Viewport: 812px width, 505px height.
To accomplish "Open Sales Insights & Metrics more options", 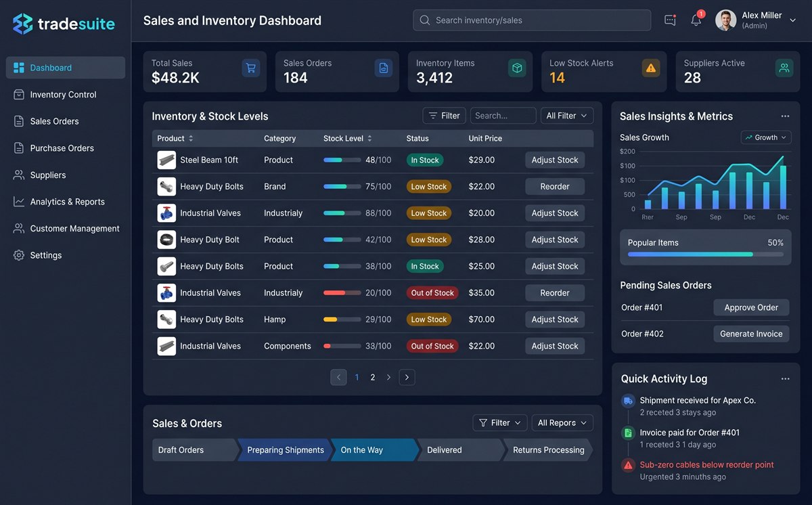I will [x=785, y=116].
